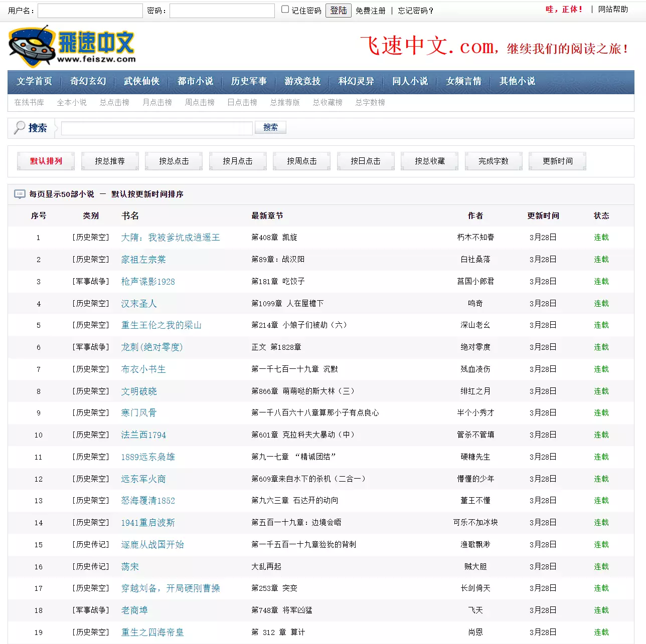Open the 免费注册 registration link
Screen dimensions: 646x644
point(370,11)
